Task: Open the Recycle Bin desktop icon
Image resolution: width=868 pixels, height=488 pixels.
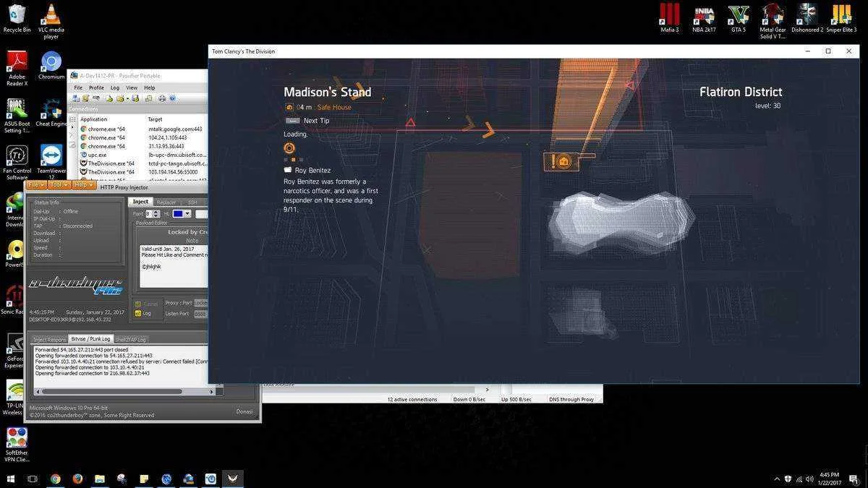Action: 17,19
